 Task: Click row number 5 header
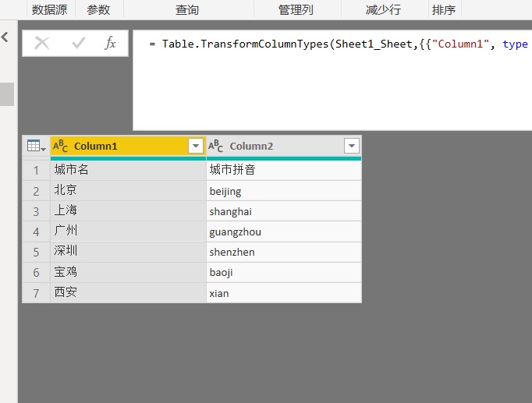coord(37,252)
